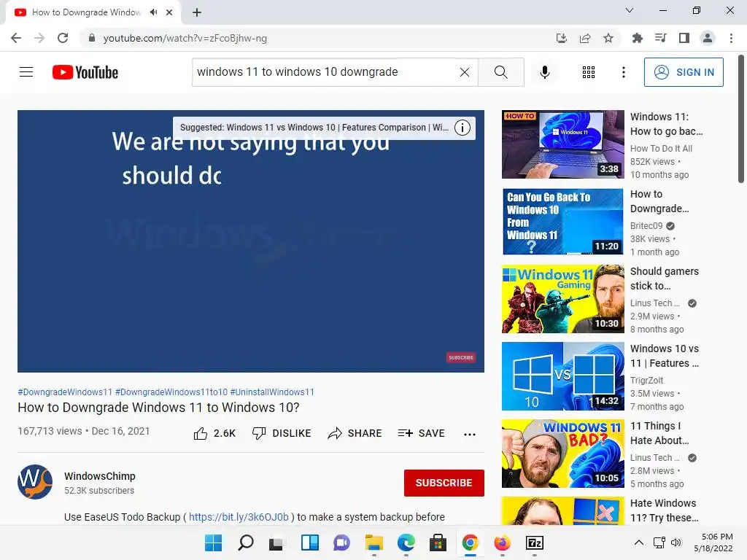This screenshot has width=747, height=560.
Task: Open Chrome profile avatar
Action: click(708, 38)
